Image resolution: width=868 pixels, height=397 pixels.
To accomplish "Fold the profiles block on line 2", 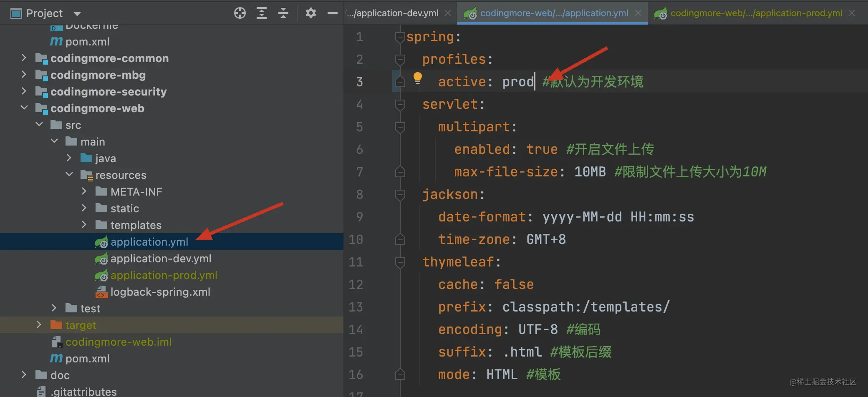I will tap(400, 60).
